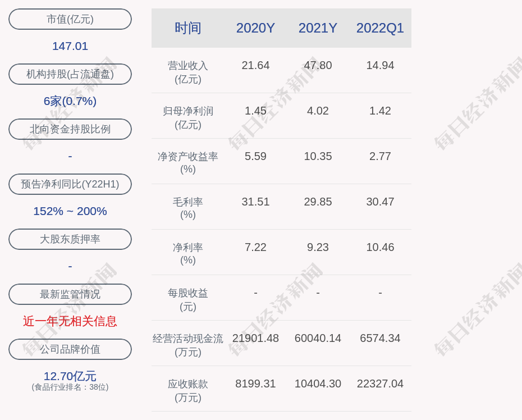Select the value 6家(0.7%)
This screenshot has width=522, height=420.
(70, 101)
